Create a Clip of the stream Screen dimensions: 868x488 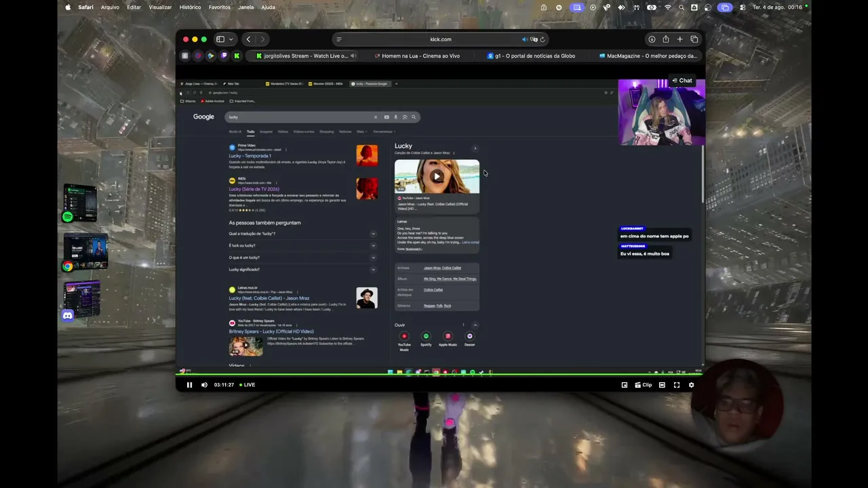pos(643,385)
